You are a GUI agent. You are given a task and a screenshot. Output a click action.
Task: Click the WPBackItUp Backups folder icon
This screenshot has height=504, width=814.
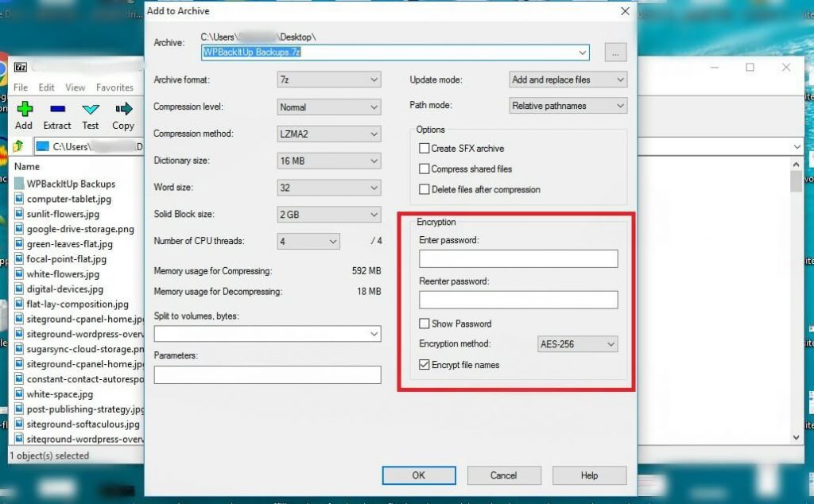(19, 183)
